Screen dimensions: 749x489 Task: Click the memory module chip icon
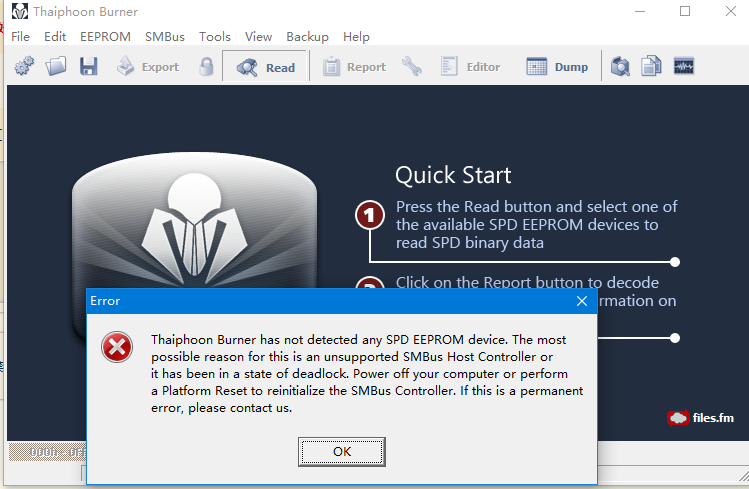click(684, 66)
